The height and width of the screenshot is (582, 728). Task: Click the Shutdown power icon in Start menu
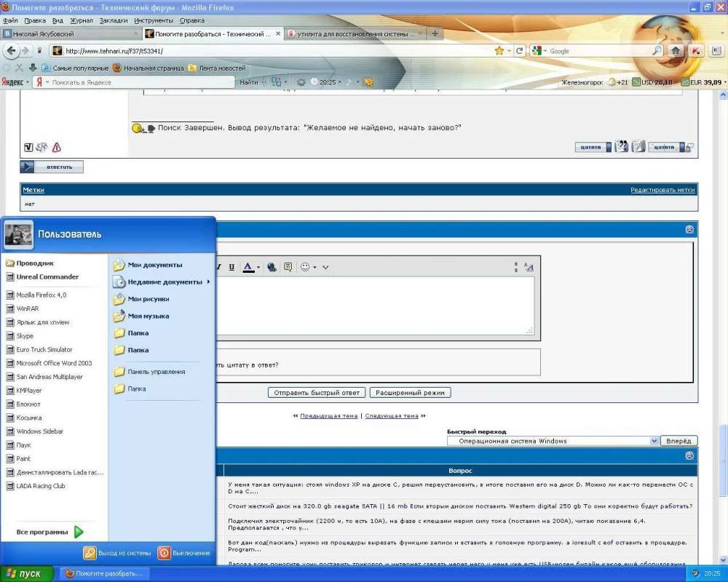[164, 553]
